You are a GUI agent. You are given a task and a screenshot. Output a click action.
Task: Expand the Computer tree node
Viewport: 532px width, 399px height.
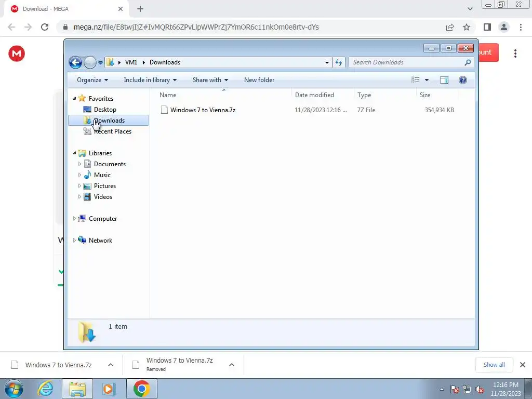point(74,219)
